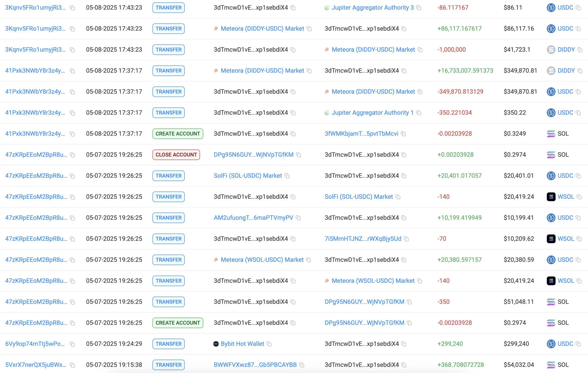The image size is (588, 373).
Task: Click the CLOSE ACCOUNT badge
Action: pos(176,155)
